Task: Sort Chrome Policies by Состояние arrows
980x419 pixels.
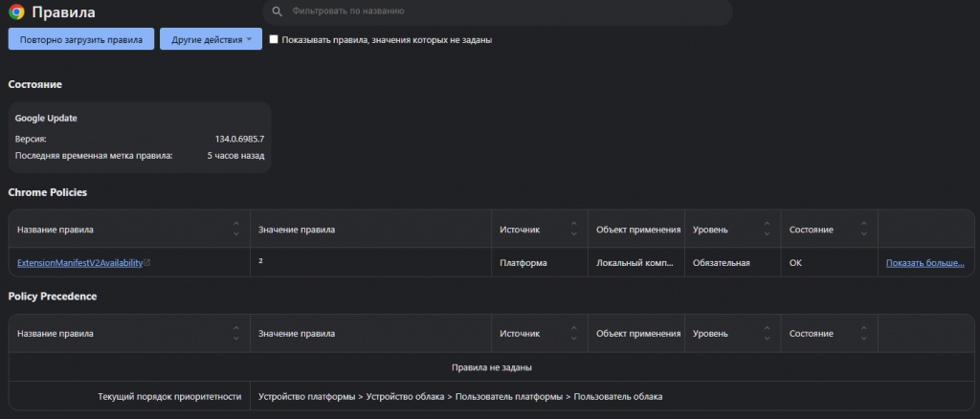Action: (864, 230)
